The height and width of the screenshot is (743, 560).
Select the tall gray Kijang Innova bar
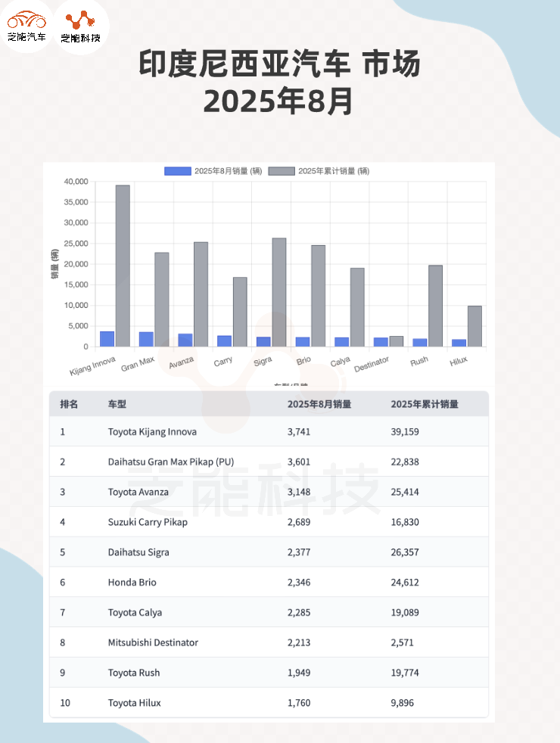pyautogui.click(x=123, y=266)
